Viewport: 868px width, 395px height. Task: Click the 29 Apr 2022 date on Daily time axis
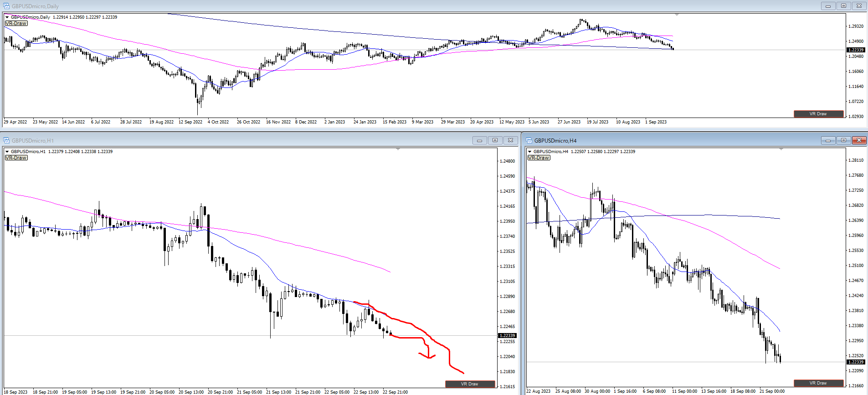15,122
